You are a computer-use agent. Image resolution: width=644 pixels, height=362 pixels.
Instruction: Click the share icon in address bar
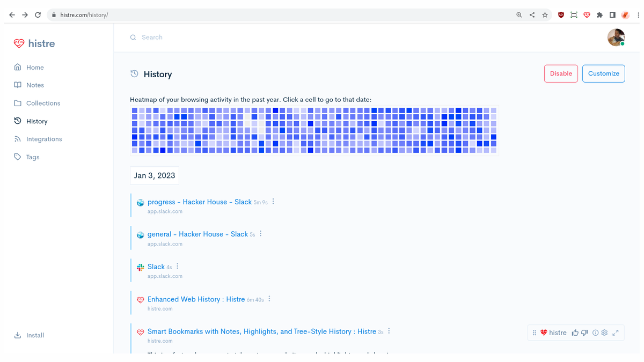coord(532,15)
